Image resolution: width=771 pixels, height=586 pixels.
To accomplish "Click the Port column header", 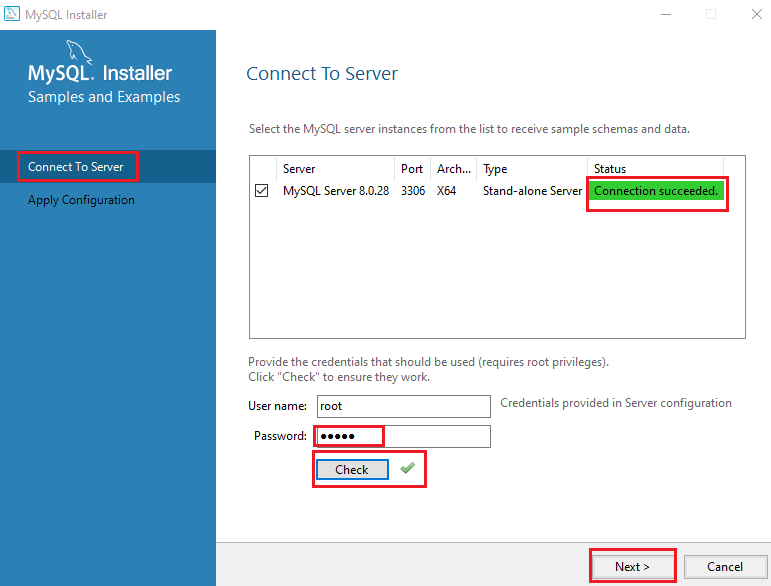I will tap(413, 169).
